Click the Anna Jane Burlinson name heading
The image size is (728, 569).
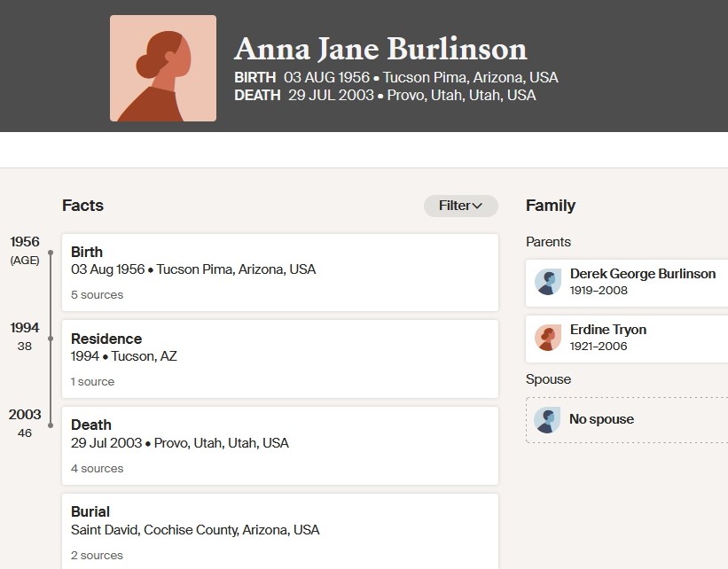[380, 49]
